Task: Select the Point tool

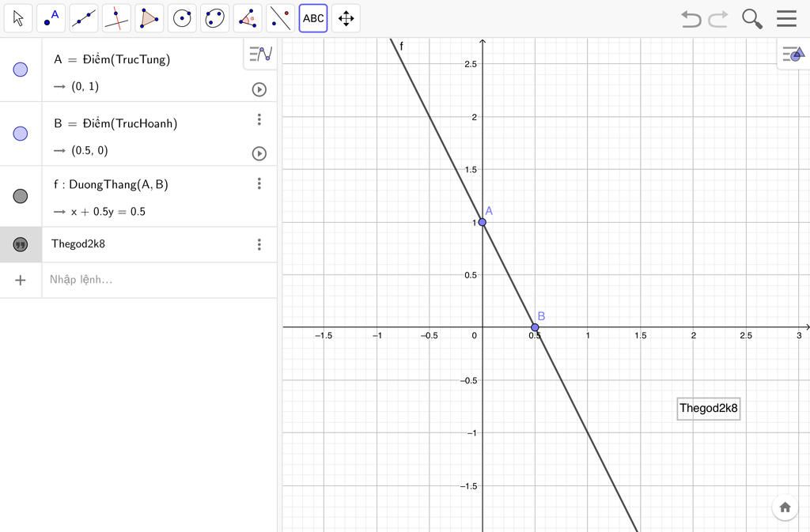Action: [x=51, y=18]
